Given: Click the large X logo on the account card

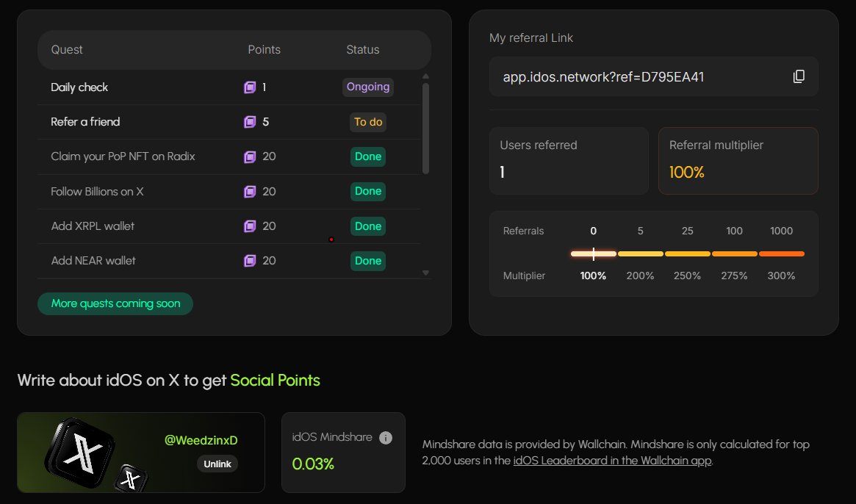Looking at the screenshot, I should tap(80, 453).
